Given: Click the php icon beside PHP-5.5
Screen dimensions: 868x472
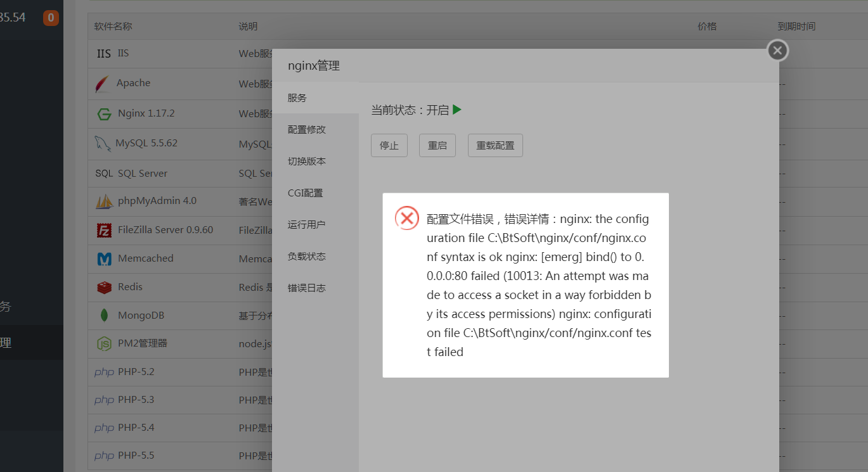Looking at the screenshot, I should 104,456.
